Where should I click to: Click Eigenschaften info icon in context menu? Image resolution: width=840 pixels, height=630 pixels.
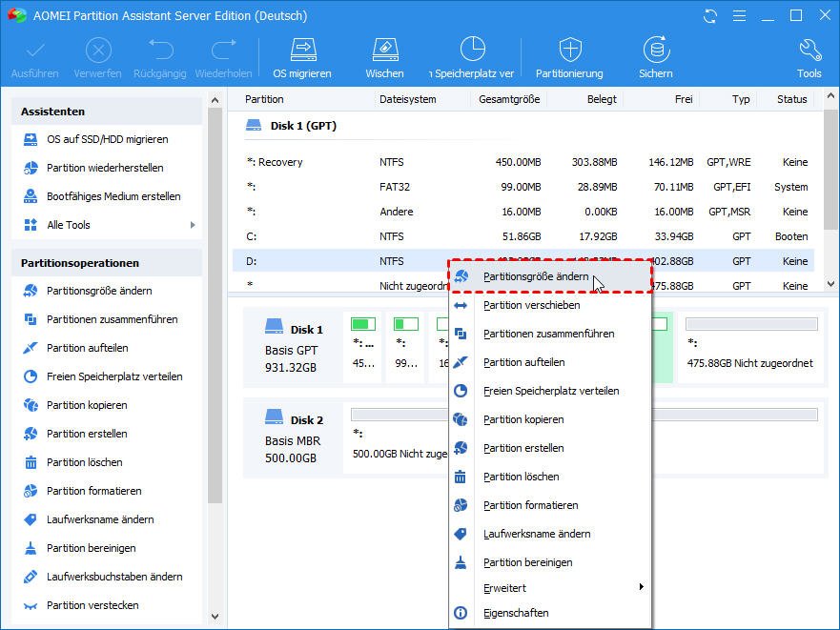pos(461,613)
